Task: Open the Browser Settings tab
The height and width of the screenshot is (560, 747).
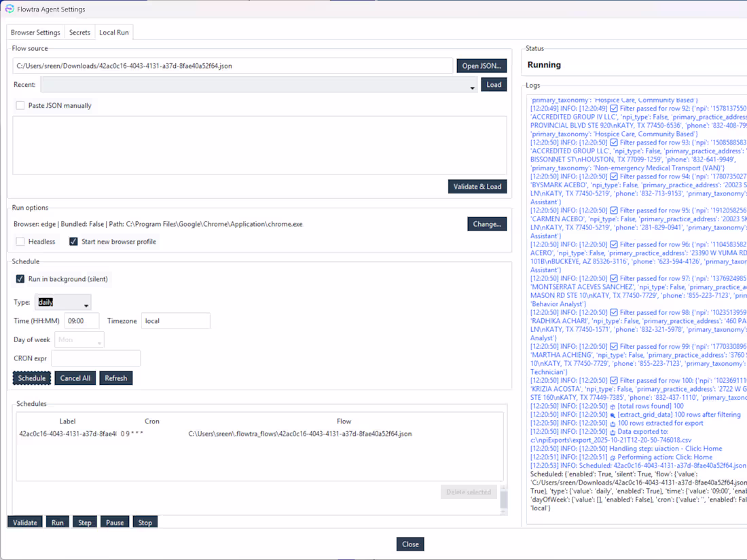Action: (35, 32)
